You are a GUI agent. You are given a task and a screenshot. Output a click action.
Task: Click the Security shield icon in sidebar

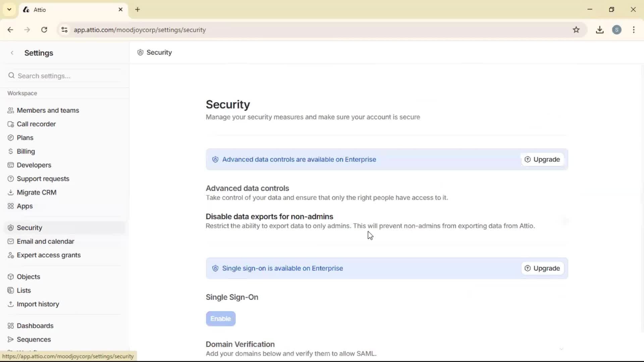tap(11, 228)
